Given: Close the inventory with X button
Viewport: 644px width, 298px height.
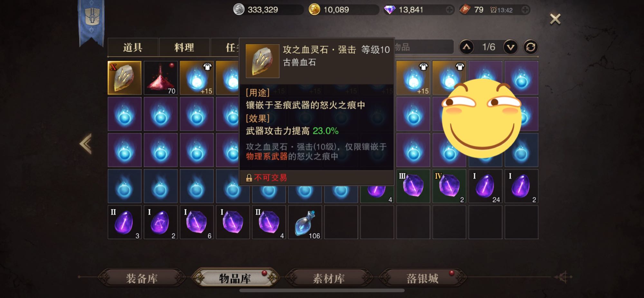Looking at the screenshot, I should [x=555, y=19].
